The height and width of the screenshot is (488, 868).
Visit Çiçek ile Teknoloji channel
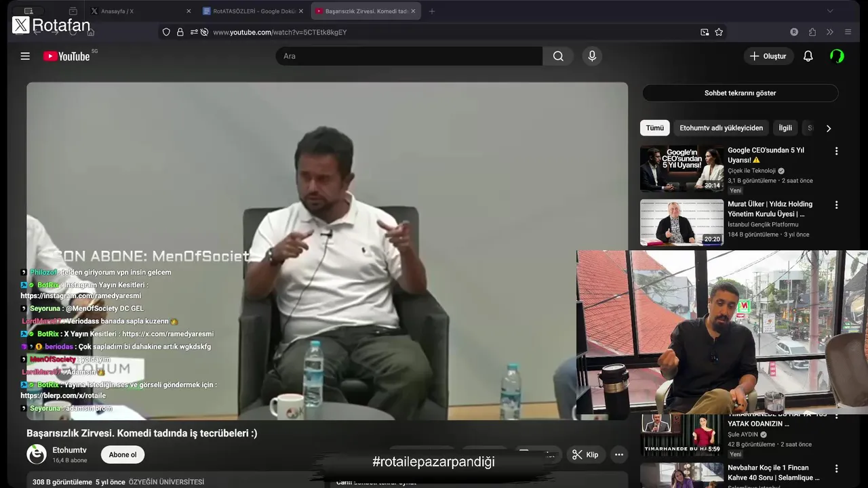[751, 171]
